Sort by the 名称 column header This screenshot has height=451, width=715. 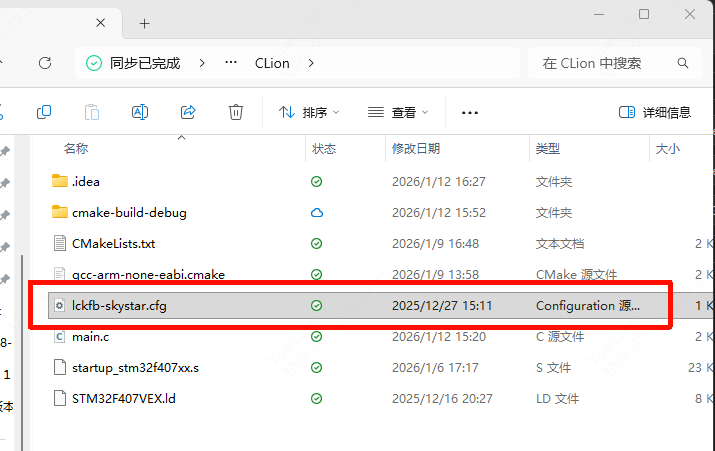point(76,149)
